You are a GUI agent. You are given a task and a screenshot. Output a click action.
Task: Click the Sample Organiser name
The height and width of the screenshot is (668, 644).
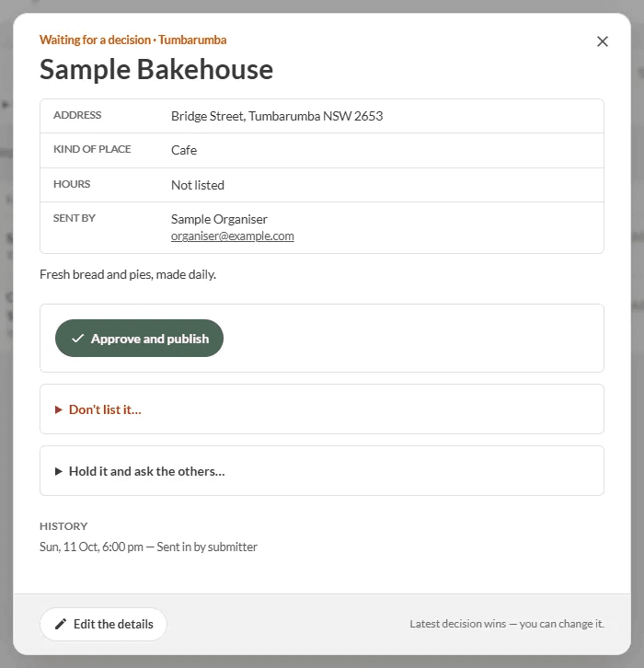pyautogui.click(x=219, y=219)
